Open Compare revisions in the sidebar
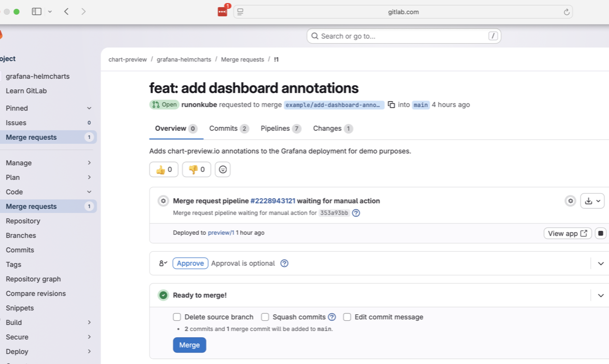The height and width of the screenshot is (364, 609). 48,294
